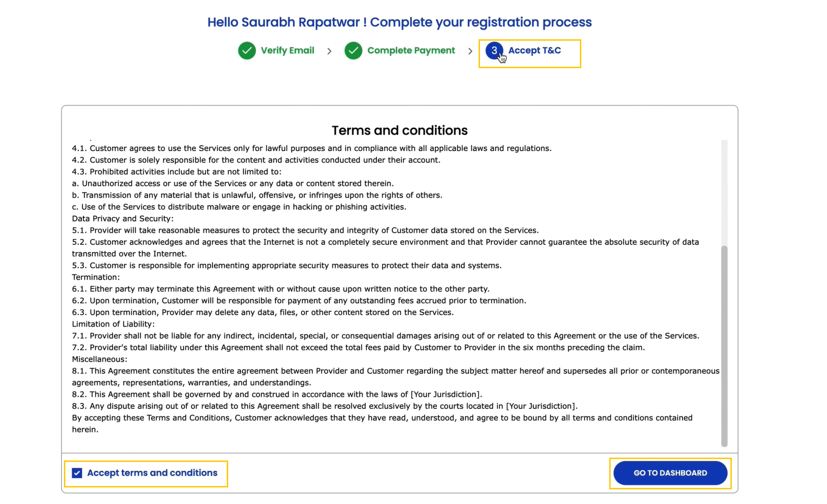Click the chevron after Complete Payment

tap(470, 51)
